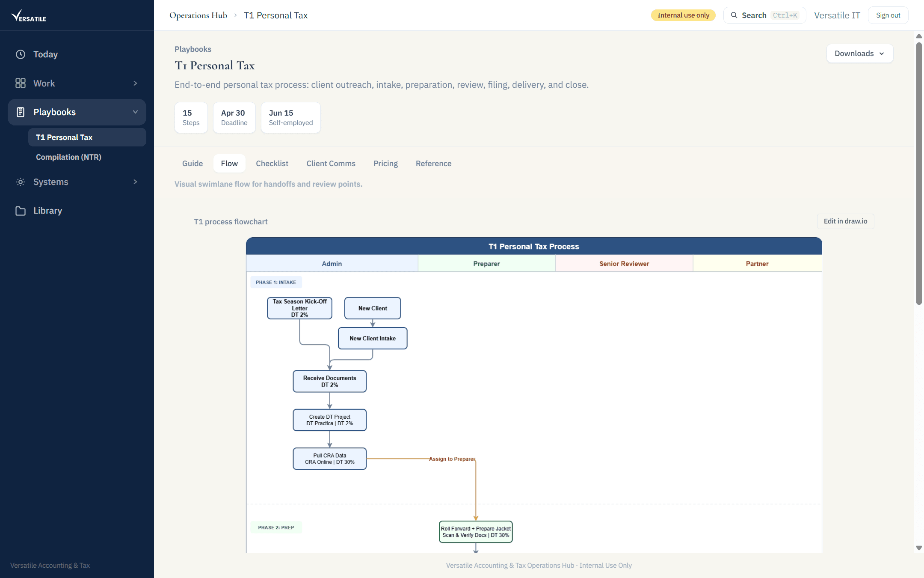924x578 pixels.
Task: Click Versatile Accounting & Tax sidebar footer
Action: 50,566
